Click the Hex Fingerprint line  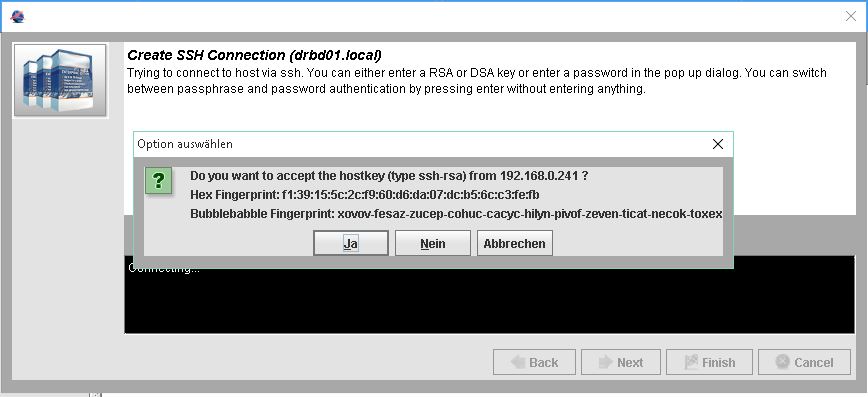[x=365, y=195]
